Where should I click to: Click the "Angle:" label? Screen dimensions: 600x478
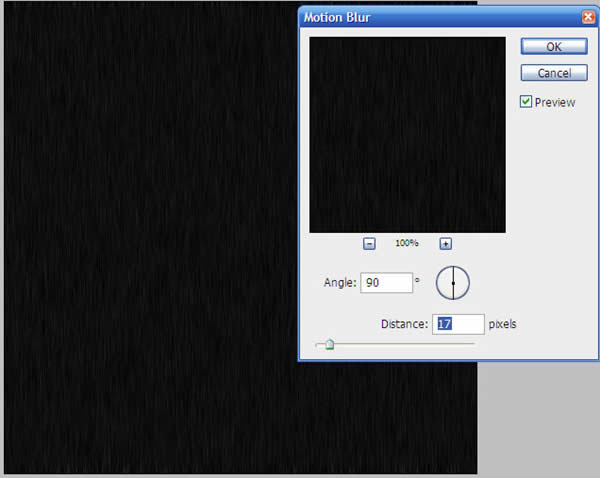coord(340,283)
